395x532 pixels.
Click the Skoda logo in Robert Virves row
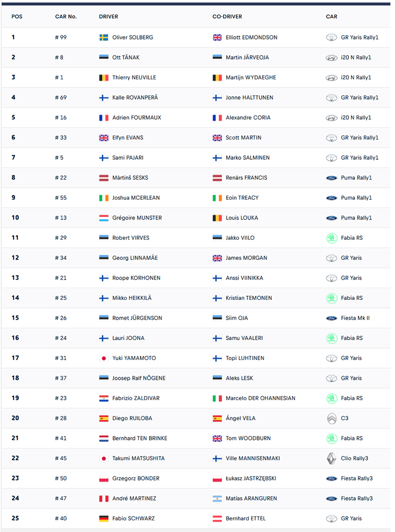point(331,238)
